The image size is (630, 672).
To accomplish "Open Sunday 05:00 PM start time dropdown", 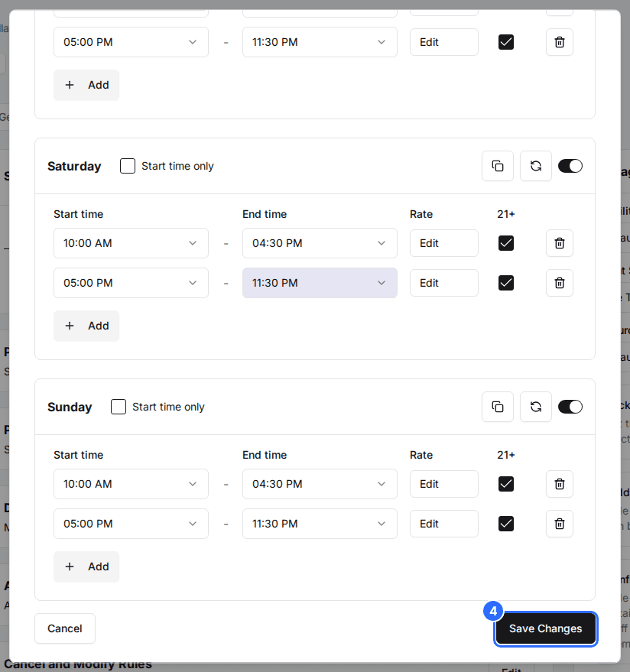I will coord(131,524).
